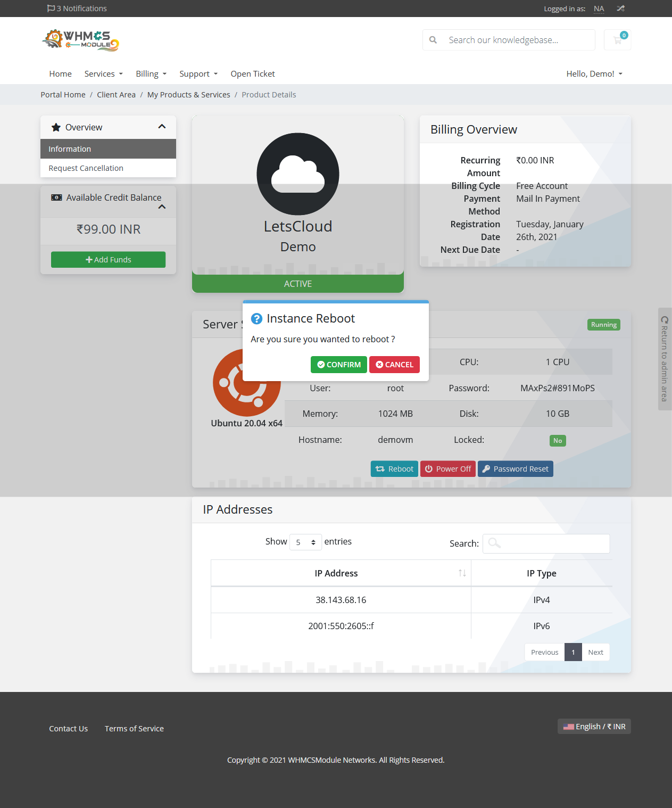
Task: Click the shuffle icon beside NA
Action: click(620, 9)
